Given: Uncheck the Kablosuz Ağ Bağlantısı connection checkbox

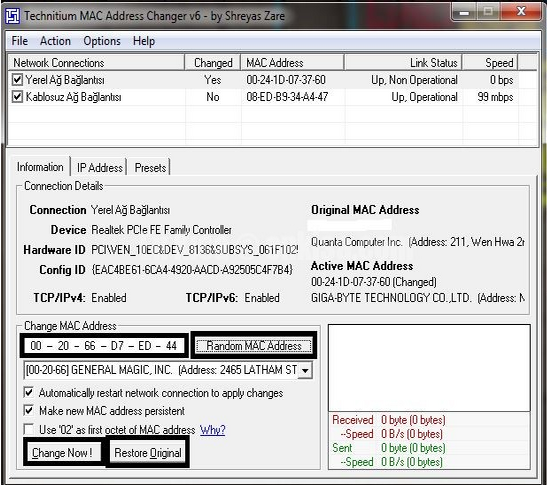Looking at the screenshot, I should (x=17, y=97).
